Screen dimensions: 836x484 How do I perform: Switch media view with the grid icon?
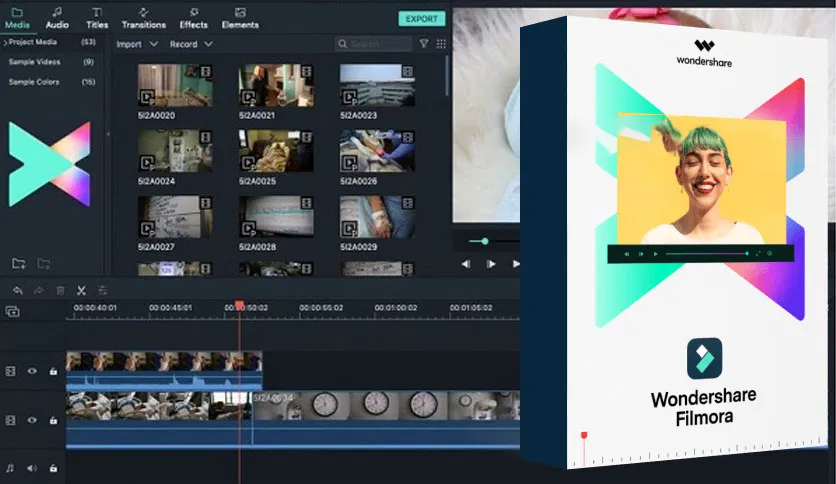tap(440, 44)
